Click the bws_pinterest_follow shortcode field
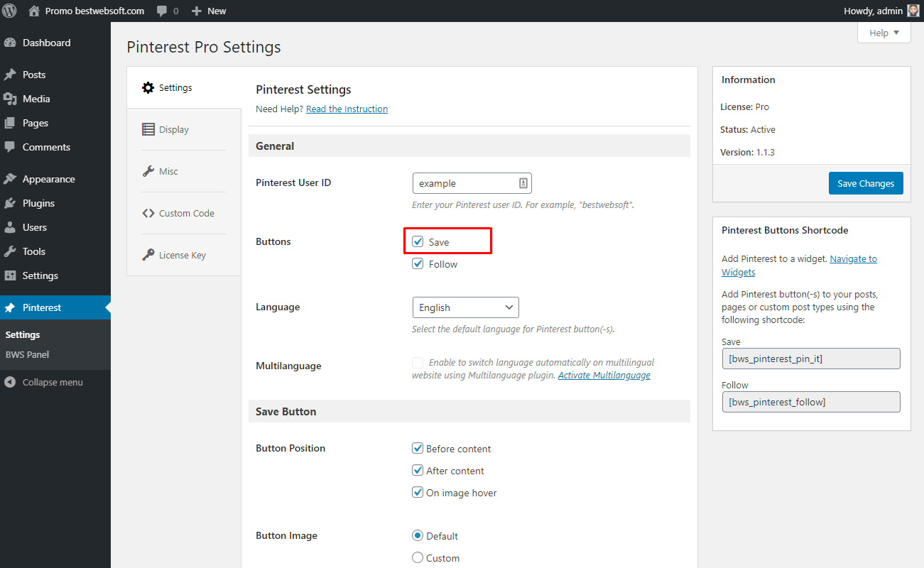 pos(811,402)
